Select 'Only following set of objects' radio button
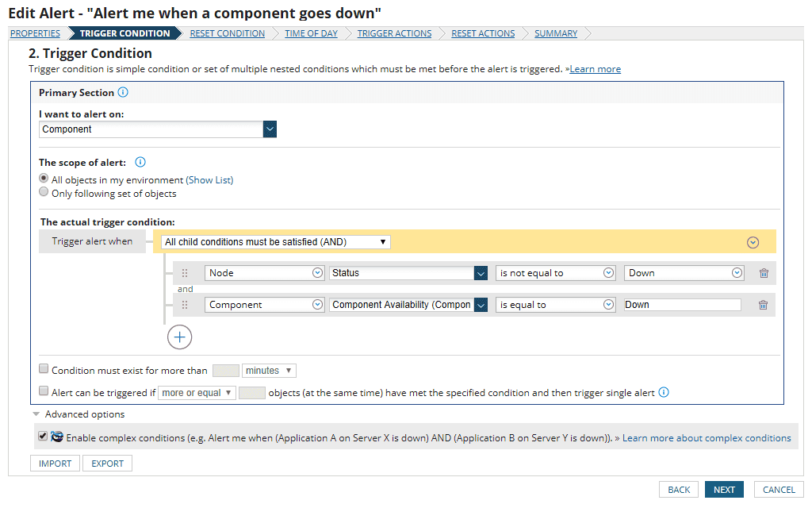The height and width of the screenshot is (508, 812). tap(44, 190)
